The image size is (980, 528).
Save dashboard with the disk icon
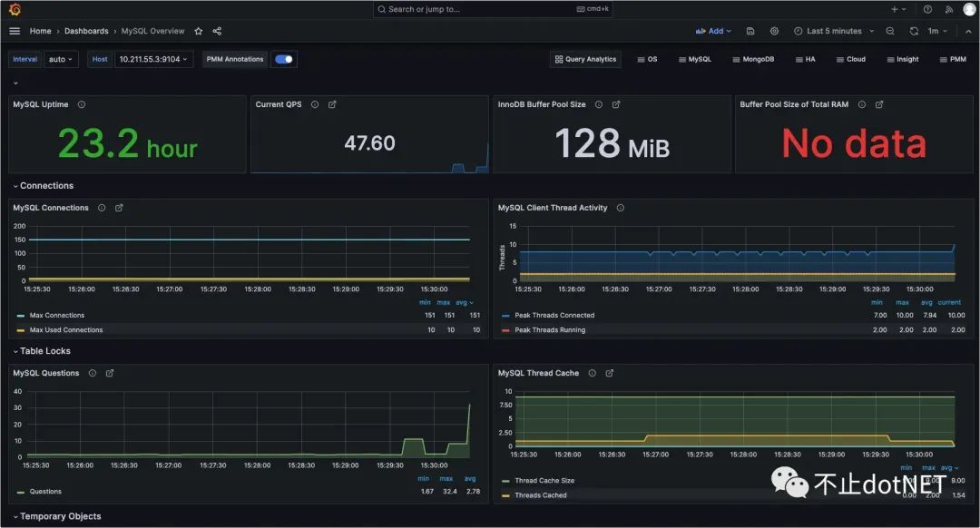[x=750, y=31]
